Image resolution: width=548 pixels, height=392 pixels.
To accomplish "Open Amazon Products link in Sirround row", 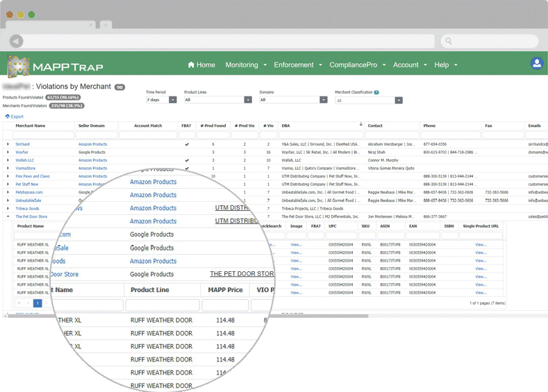I will pos(92,144).
